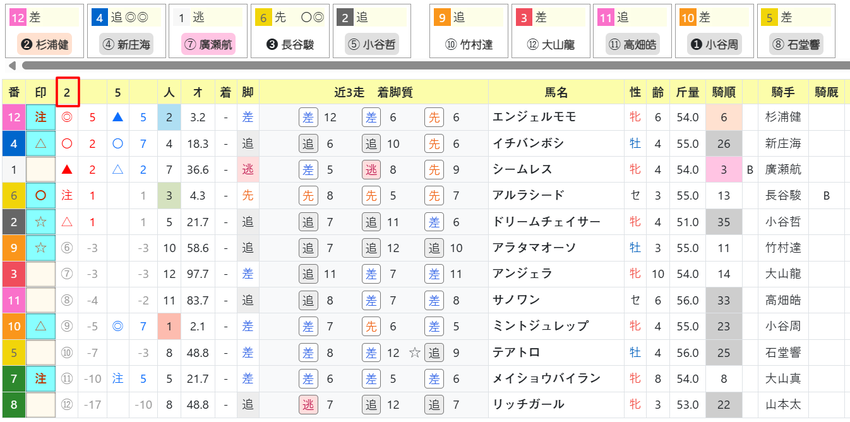
Task: Click the 先 5 badge in アルラシード row
Action: click(x=381, y=195)
